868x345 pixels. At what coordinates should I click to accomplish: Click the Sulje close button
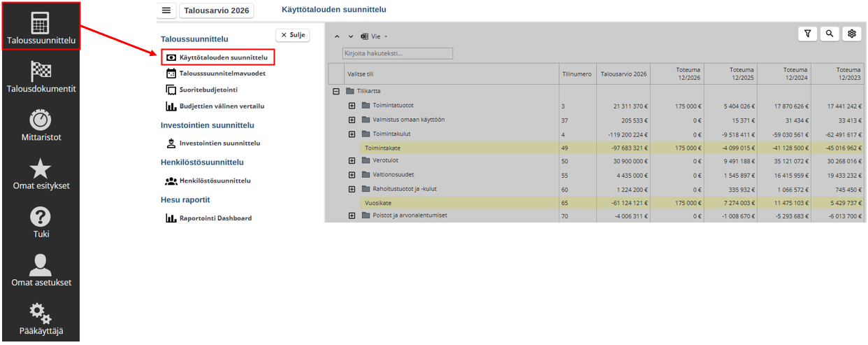[293, 35]
